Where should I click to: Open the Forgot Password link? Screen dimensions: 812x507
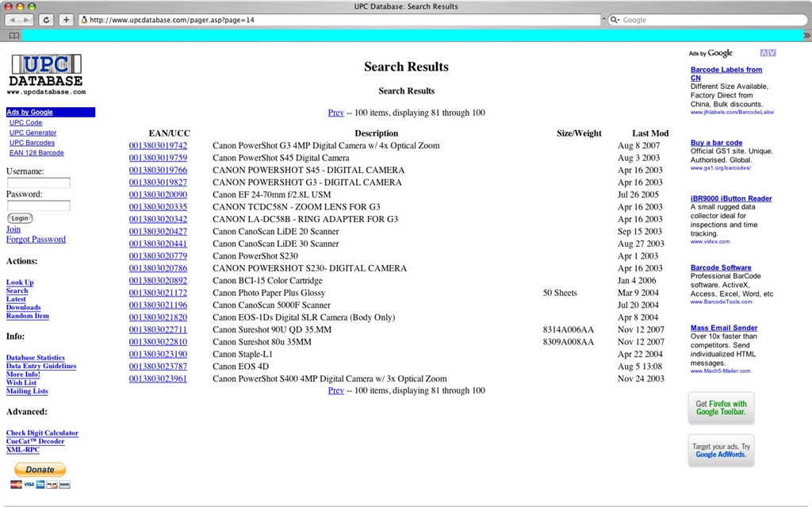pyautogui.click(x=36, y=239)
